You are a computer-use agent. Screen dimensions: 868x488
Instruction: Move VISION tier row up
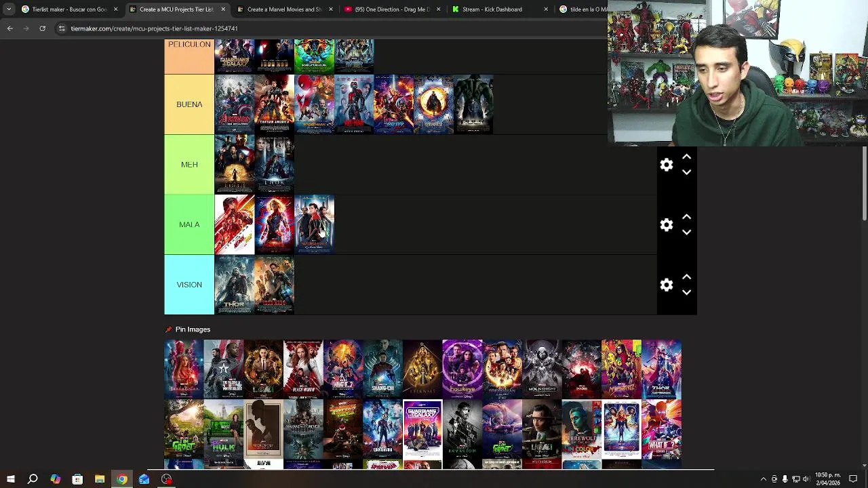click(x=686, y=277)
